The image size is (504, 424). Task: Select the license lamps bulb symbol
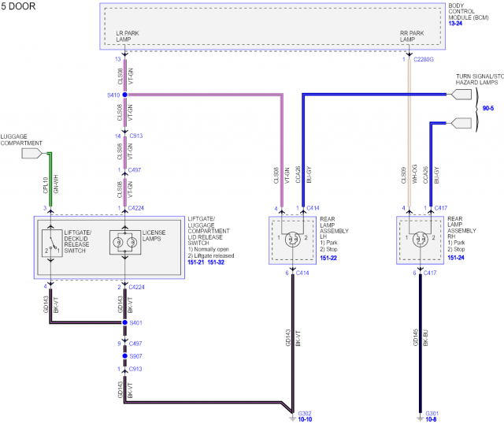(126, 244)
